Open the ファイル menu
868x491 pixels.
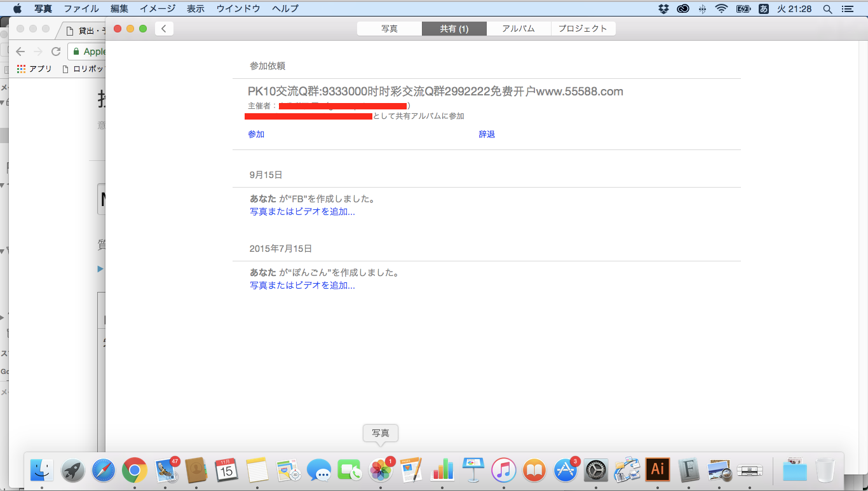coord(81,9)
